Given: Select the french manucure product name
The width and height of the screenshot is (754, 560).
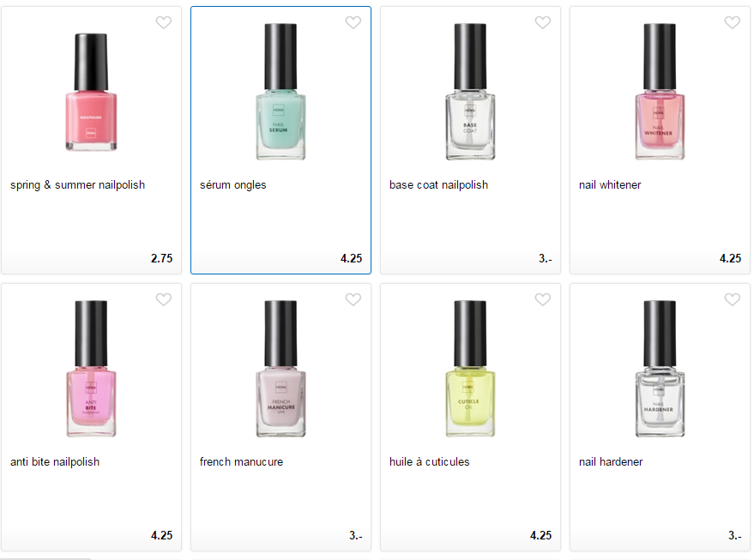Looking at the screenshot, I should click(x=241, y=462).
